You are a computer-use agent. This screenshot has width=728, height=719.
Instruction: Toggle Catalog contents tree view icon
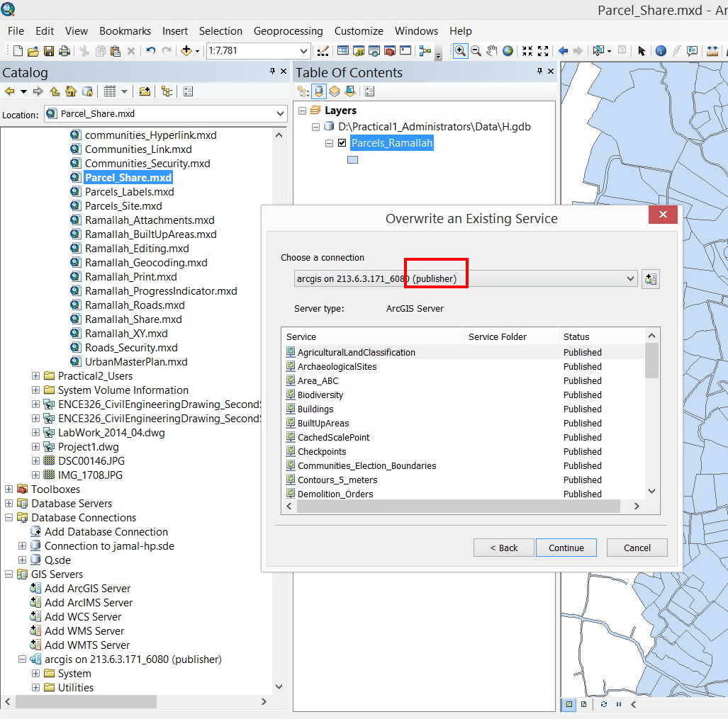point(167,91)
